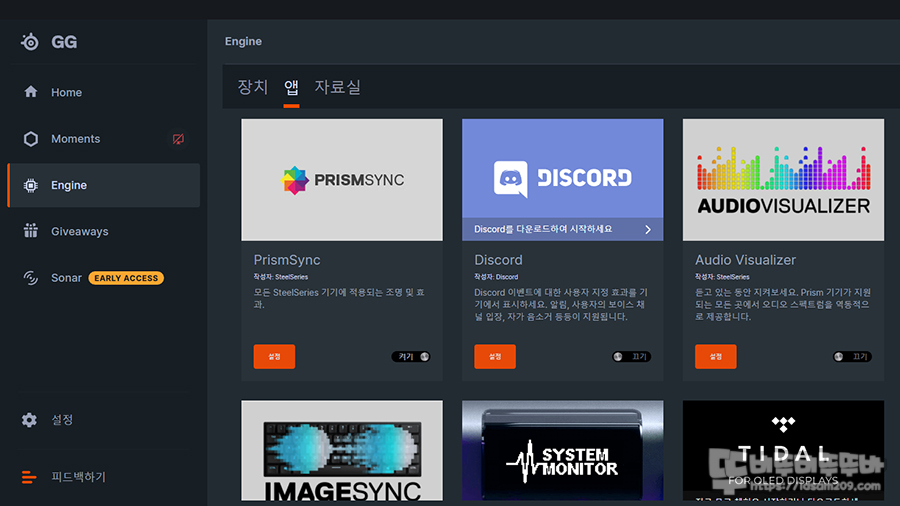Click the Audio Visualizer 설정 button
The height and width of the screenshot is (506, 900).
715,357
